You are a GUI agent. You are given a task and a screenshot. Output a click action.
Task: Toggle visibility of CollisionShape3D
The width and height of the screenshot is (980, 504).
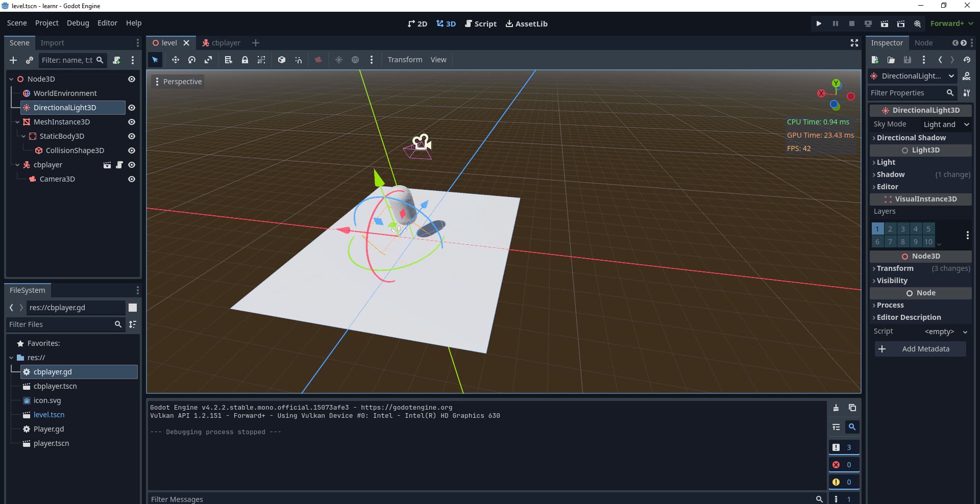click(x=132, y=150)
